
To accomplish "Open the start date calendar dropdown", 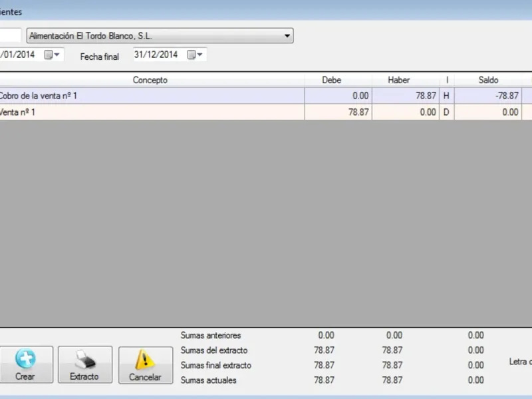I will (53, 55).
